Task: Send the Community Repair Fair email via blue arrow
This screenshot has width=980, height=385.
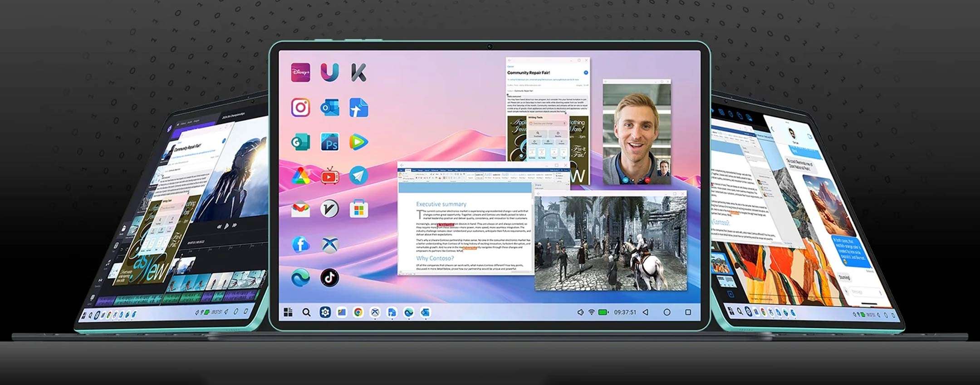Action: [x=586, y=73]
